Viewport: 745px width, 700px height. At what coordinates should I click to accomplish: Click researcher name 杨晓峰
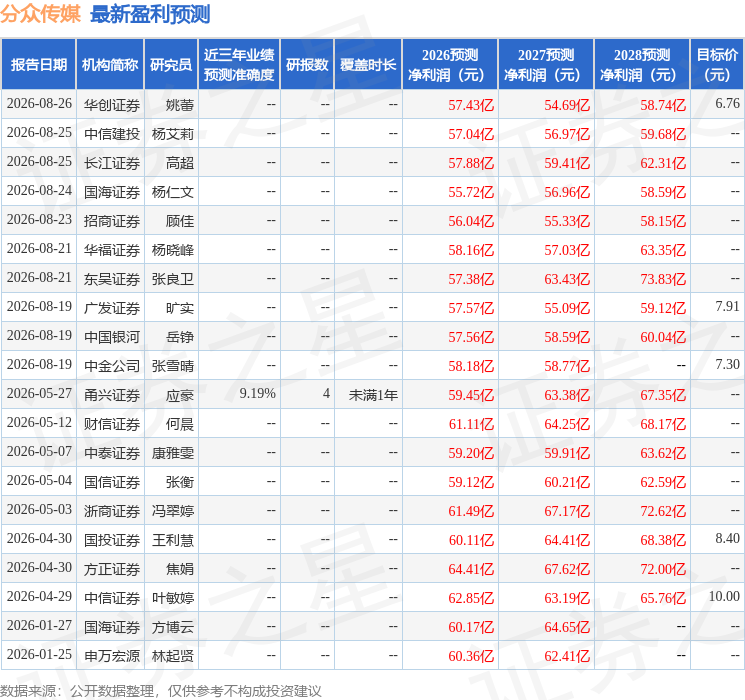coord(172,250)
